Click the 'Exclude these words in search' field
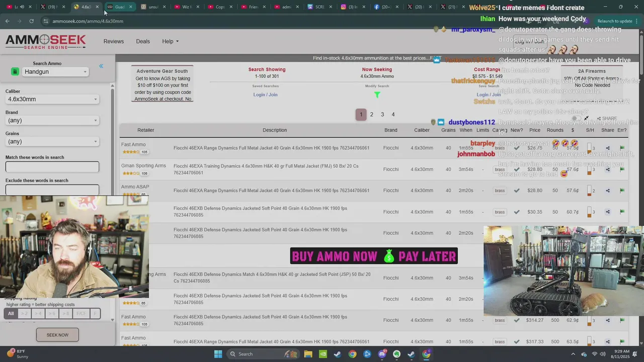The width and height of the screenshot is (644, 362). coord(52,190)
